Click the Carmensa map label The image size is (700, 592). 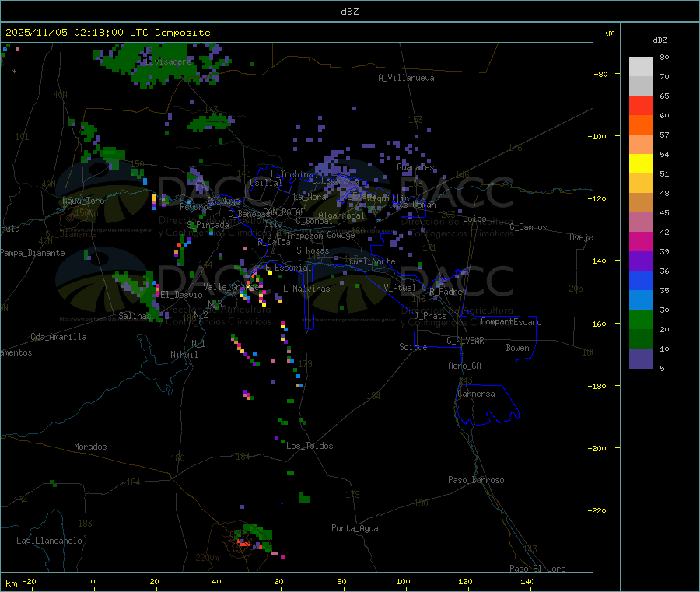(x=476, y=394)
